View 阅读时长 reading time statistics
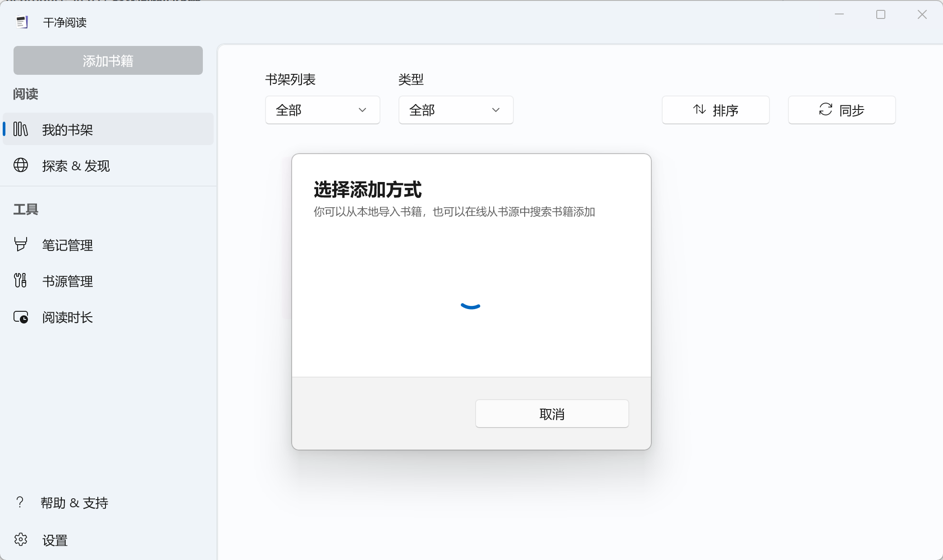943x560 pixels. point(67,317)
